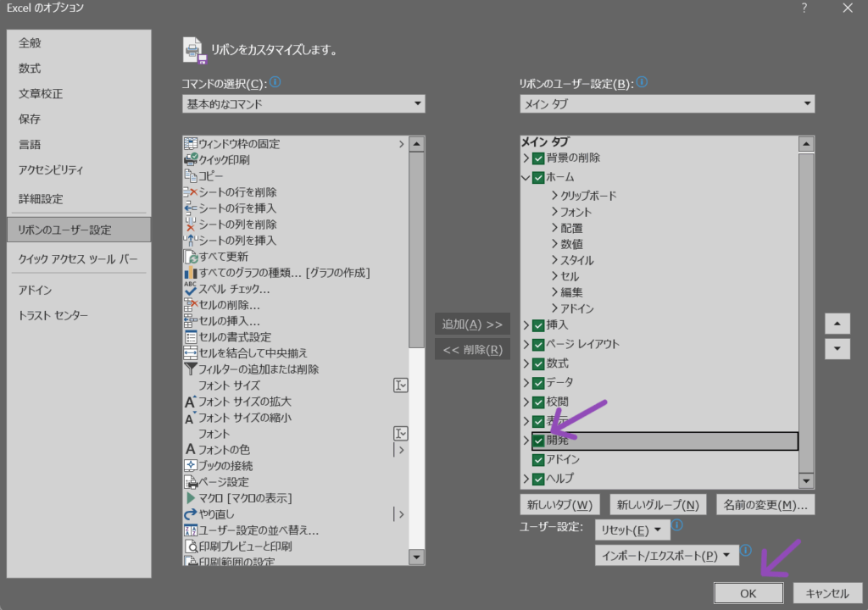Image resolution: width=868 pixels, height=610 pixels.
Task: Uncheck the ヘルプ tab checkbox
Action: click(x=538, y=480)
